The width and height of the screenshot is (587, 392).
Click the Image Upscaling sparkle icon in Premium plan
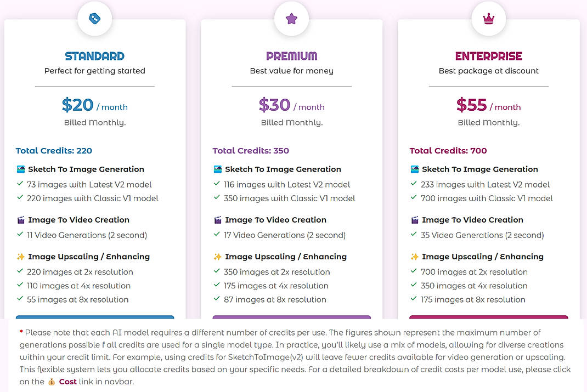click(217, 256)
